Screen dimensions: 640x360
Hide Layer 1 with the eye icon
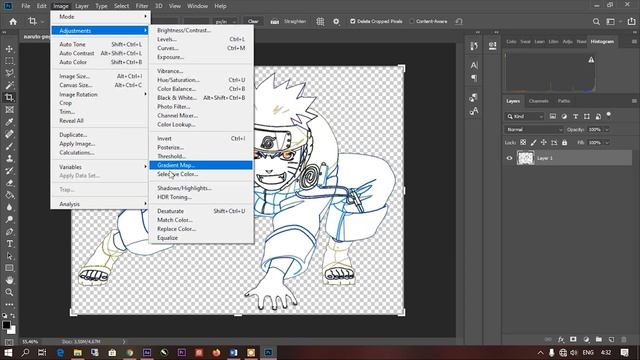click(509, 158)
